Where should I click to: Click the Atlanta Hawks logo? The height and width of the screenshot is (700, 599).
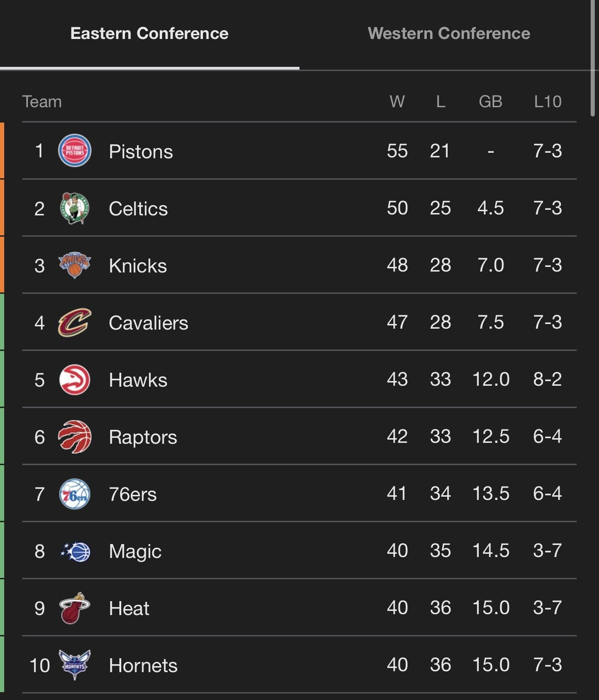click(x=74, y=380)
